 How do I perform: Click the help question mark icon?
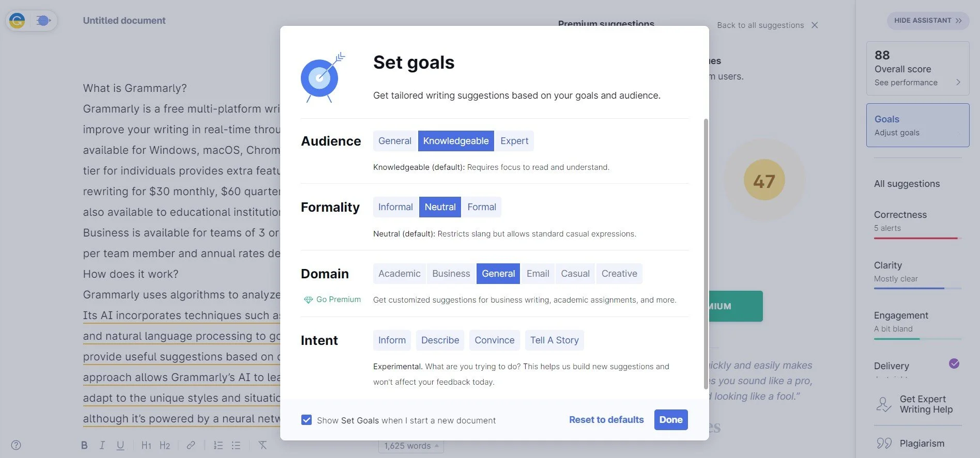pyautogui.click(x=16, y=445)
